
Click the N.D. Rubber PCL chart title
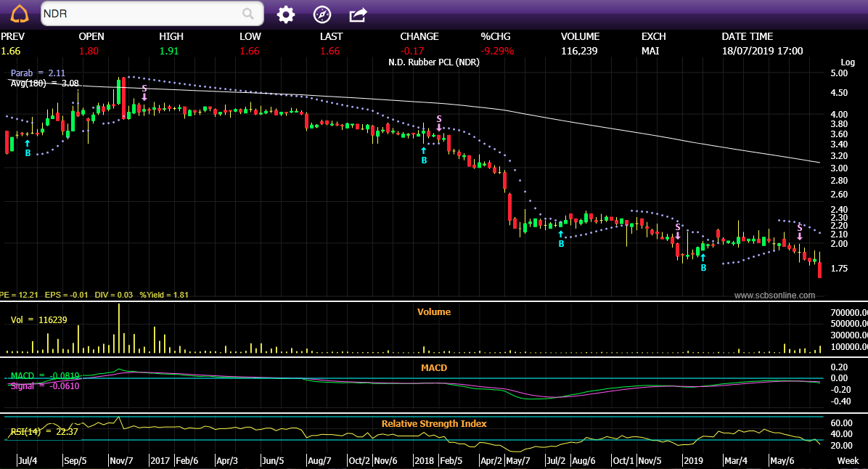(x=433, y=62)
